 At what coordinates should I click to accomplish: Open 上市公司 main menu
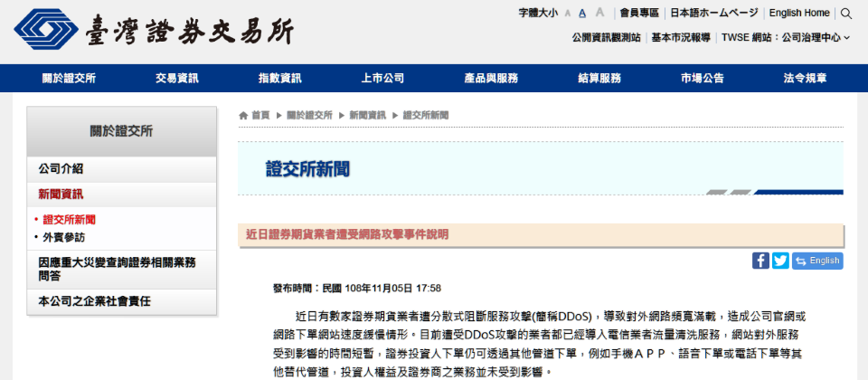coord(382,78)
